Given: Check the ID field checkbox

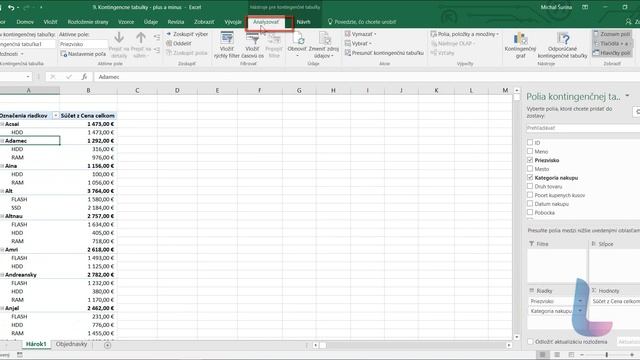Looking at the screenshot, I should pyautogui.click(x=530, y=142).
